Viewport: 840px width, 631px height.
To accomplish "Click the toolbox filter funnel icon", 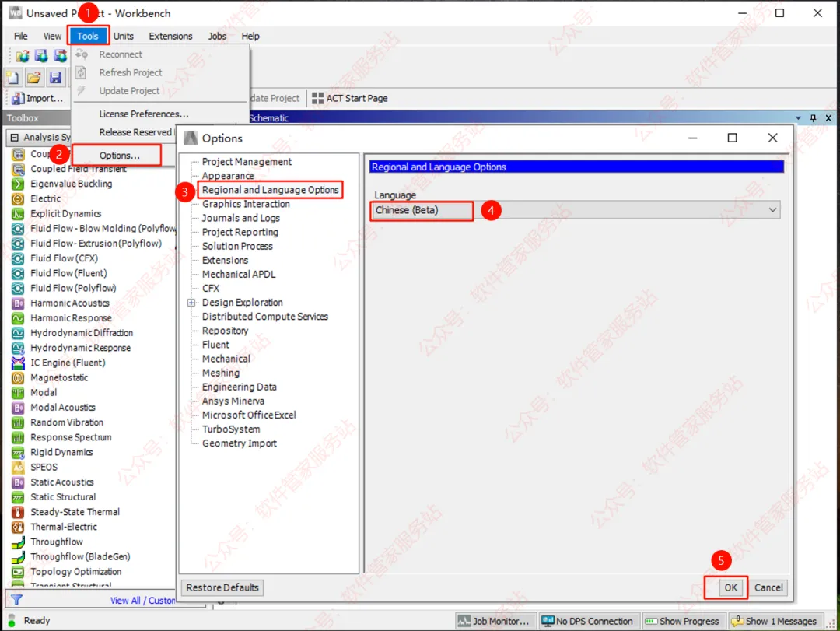I will (x=16, y=600).
